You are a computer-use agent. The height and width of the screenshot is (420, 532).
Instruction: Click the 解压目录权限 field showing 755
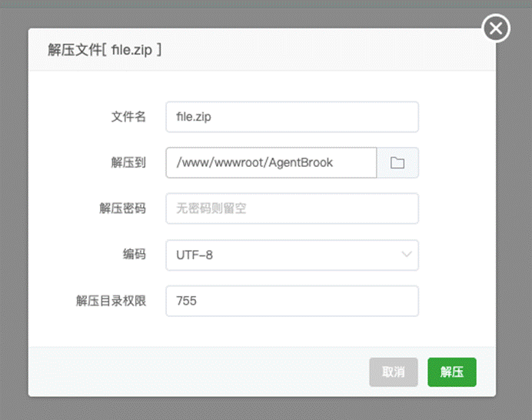(x=292, y=301)
